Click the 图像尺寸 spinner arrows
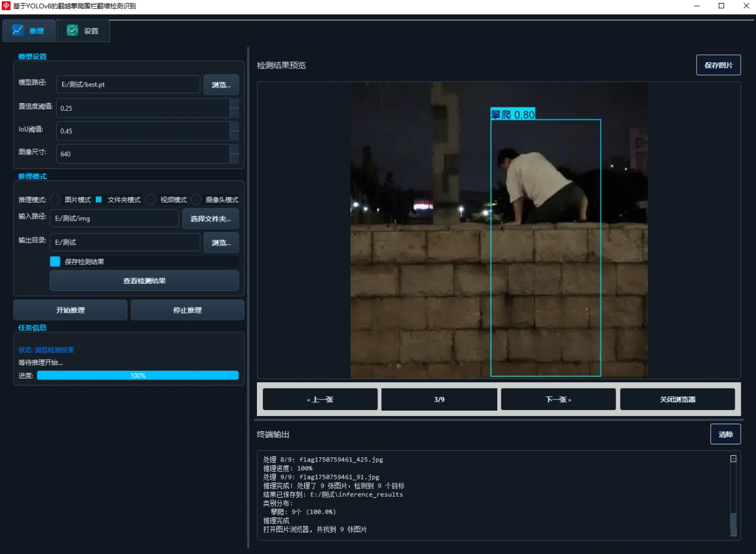The height and width of the screenshot is (554, 756). pyautogui.click(x=234, y=153)
